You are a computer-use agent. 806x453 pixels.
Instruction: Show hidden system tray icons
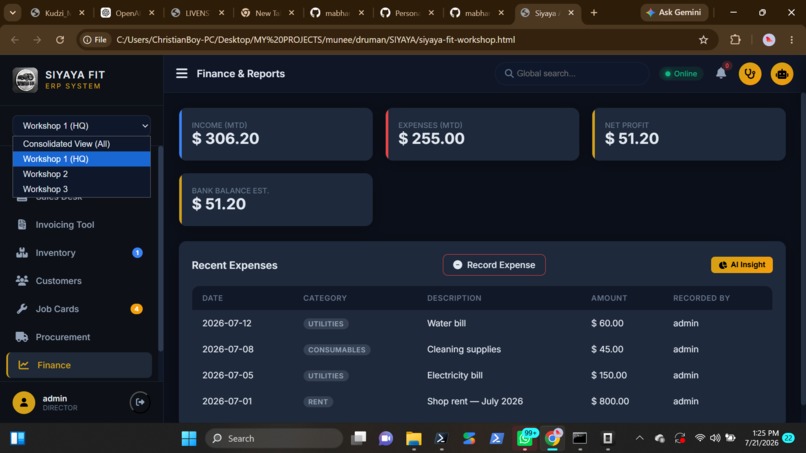[x=639, y=438]
